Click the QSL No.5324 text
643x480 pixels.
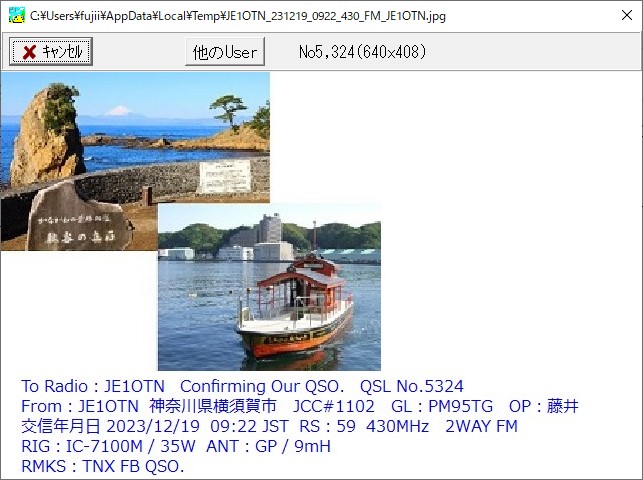click(x=412, y=386)
